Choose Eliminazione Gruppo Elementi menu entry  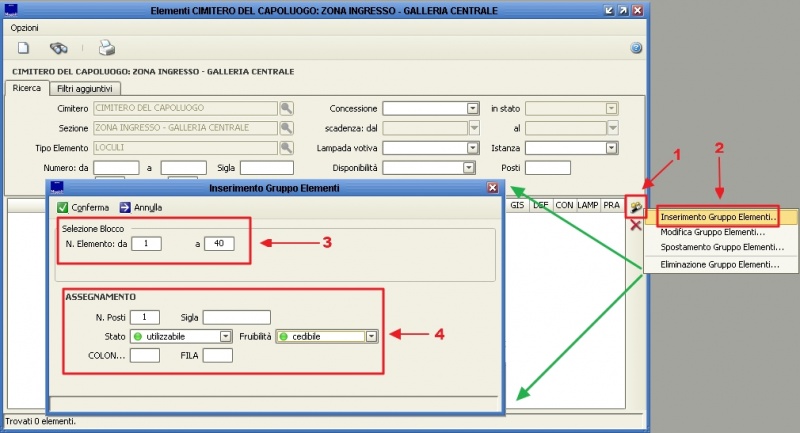pos(720,265)
